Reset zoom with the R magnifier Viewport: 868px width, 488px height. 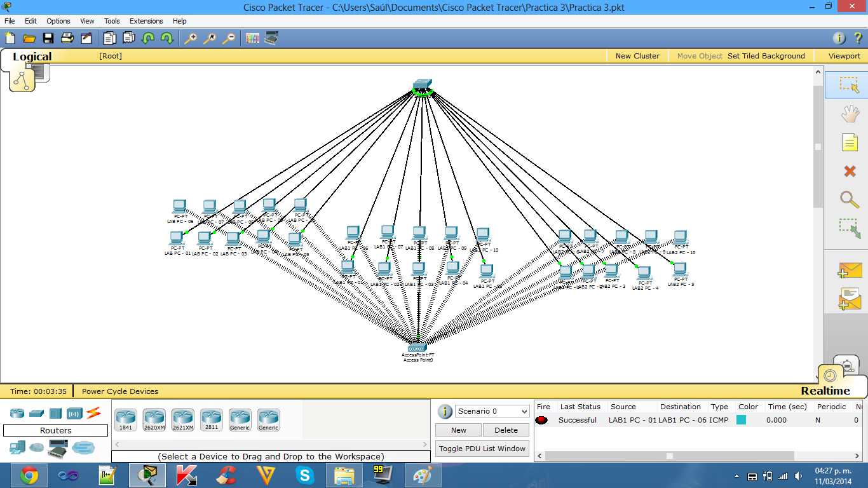point(209,38)
